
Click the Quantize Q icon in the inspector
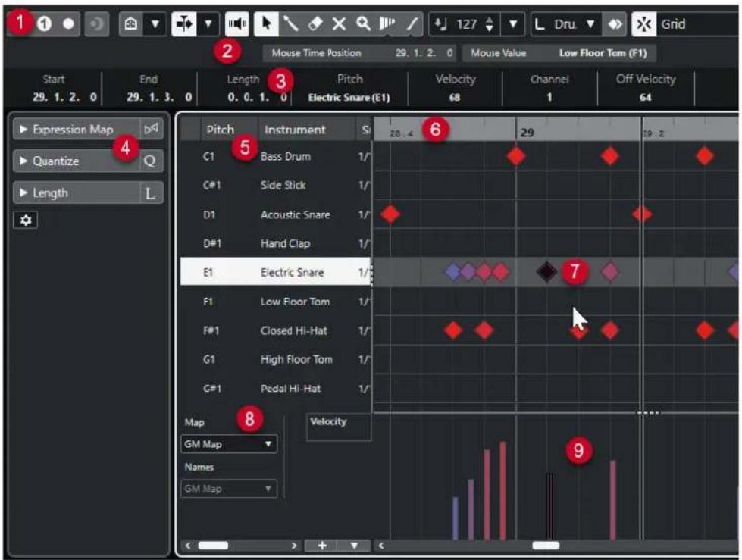150,161
